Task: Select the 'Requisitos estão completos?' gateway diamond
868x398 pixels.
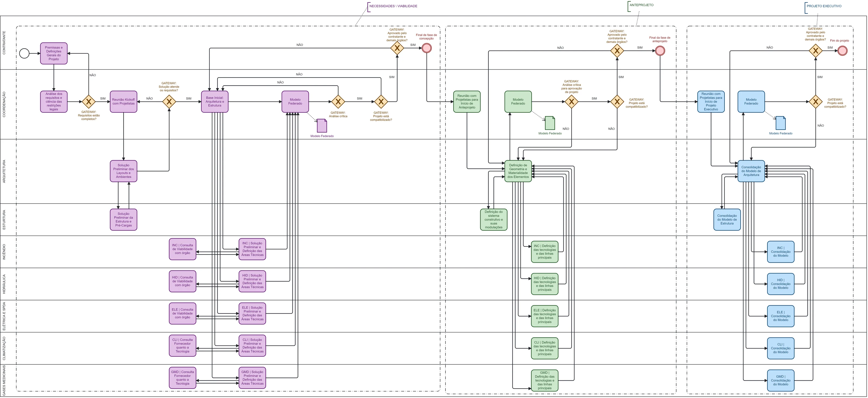Action: 89,102
